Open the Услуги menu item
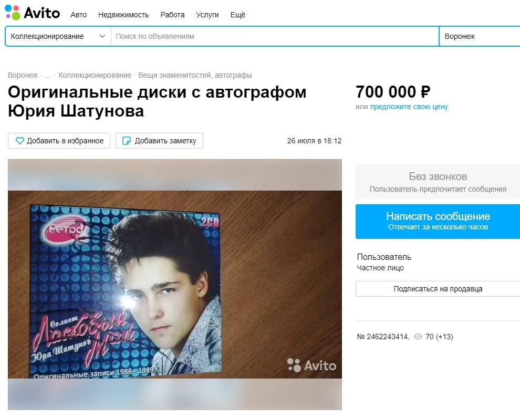This screenshot has height=420, width=520. (207, 15)
